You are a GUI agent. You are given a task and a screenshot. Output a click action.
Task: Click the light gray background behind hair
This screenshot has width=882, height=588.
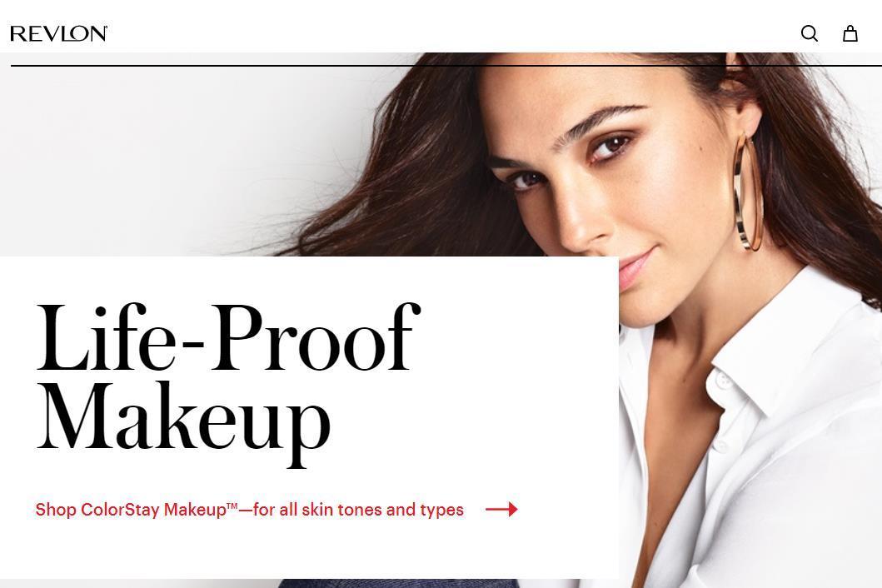click(x=169, y=157)
